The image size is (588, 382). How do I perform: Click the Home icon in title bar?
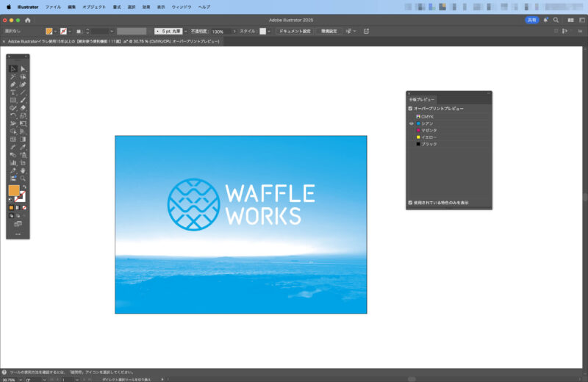[x=28, y=20]
